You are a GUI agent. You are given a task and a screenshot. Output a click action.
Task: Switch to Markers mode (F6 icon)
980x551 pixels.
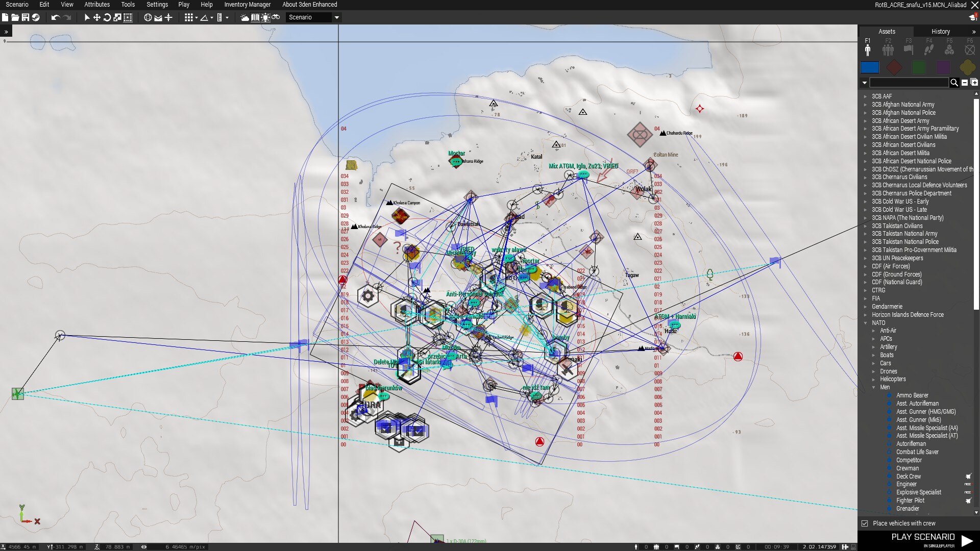click(970, 49)
